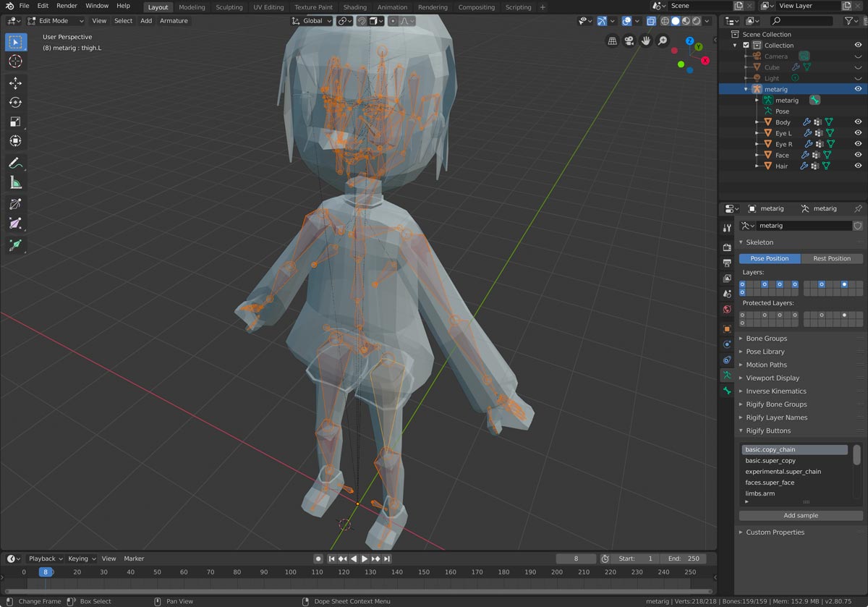Click the camera view icon in viewport
The image size is (868, 607).
629,41
